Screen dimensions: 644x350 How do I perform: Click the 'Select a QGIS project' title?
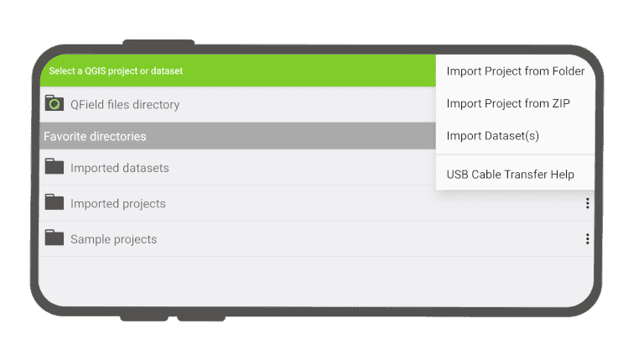click(x=116, y=71)
